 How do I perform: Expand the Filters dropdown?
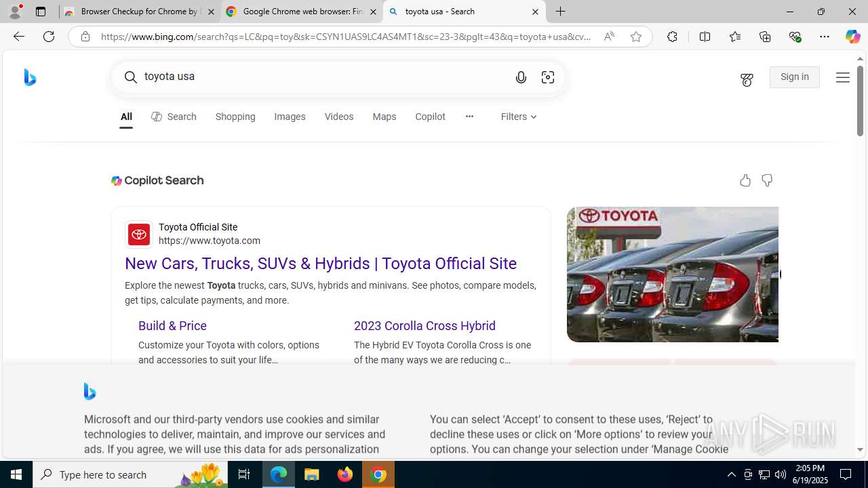point(519,117)
